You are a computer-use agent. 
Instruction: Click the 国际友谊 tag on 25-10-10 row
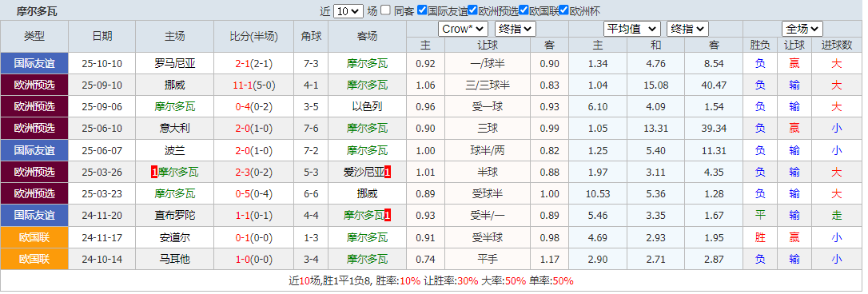(x=34, y=64)
